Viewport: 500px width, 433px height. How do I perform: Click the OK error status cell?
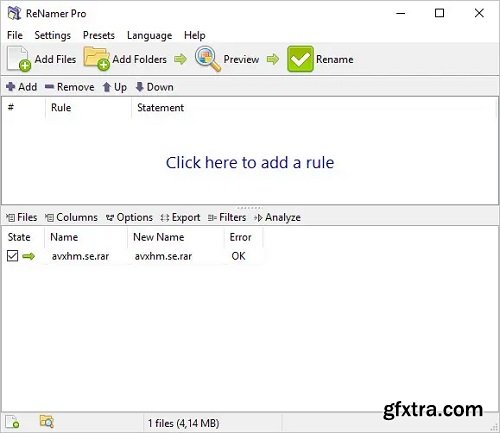(238, 256)
